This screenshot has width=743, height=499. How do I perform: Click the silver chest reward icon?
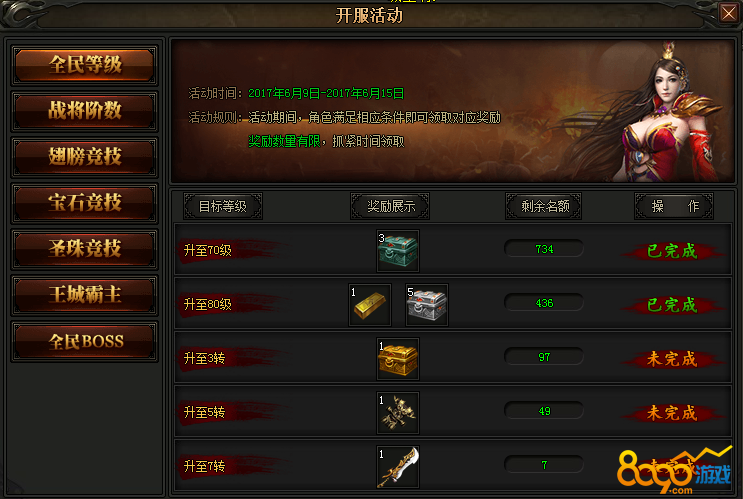426,305
